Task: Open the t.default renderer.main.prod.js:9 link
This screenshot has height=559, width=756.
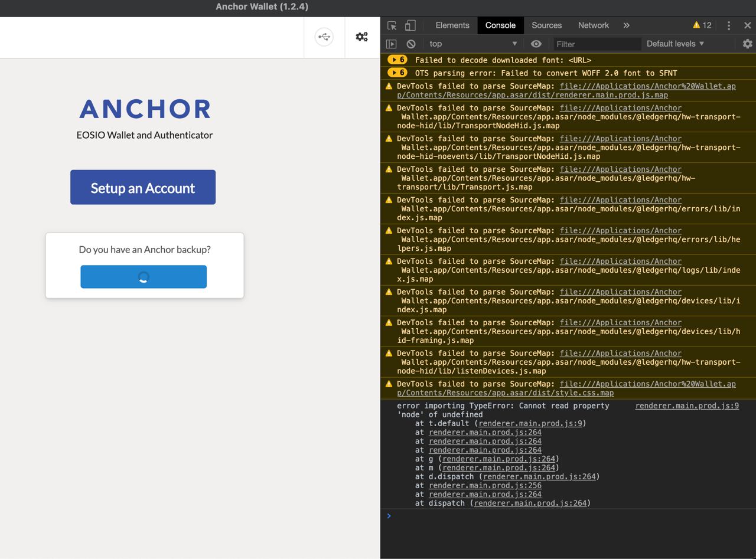Action: (x=530, y=423)
